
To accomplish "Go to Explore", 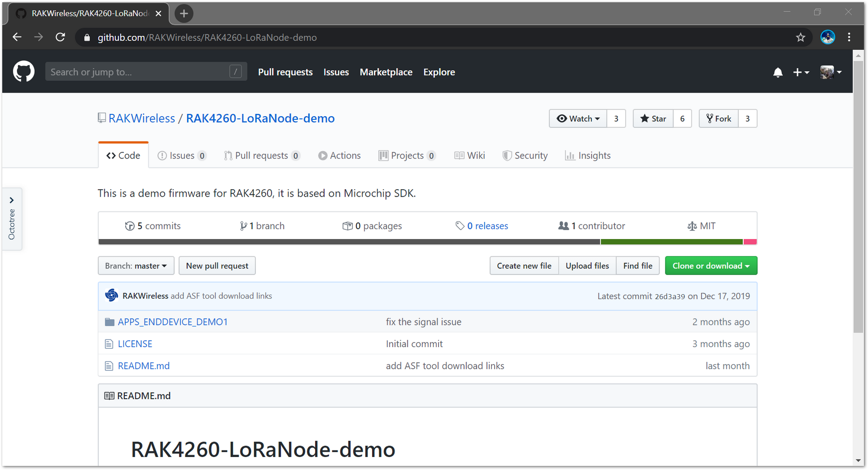I will click(x=439, y=72).
